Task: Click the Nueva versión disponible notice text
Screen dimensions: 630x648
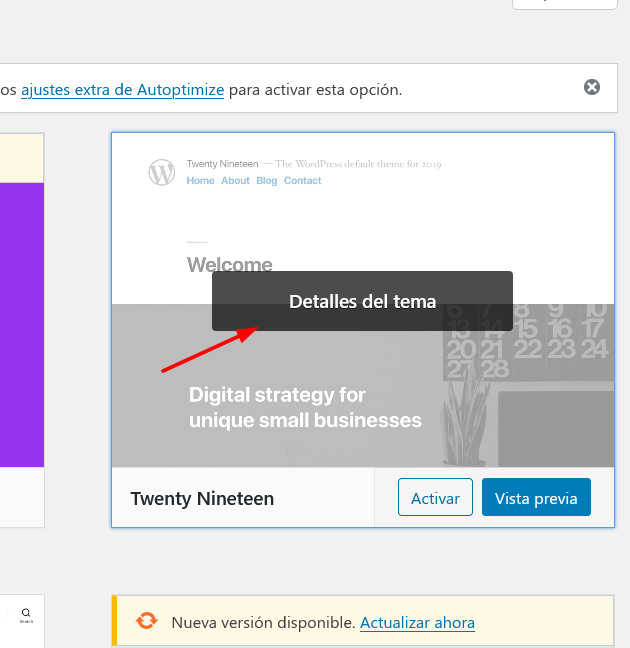Action: coord(263,622)
